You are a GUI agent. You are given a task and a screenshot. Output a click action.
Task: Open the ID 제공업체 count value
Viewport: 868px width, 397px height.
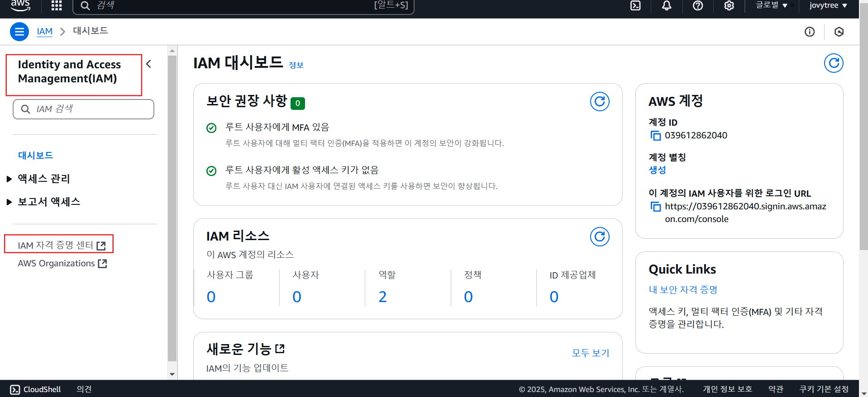554,297
